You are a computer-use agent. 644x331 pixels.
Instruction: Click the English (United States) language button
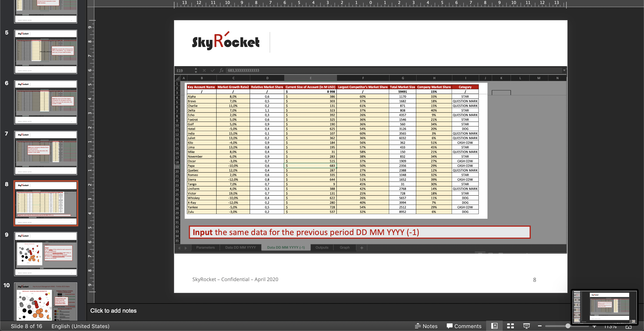[x=80, y=326]
